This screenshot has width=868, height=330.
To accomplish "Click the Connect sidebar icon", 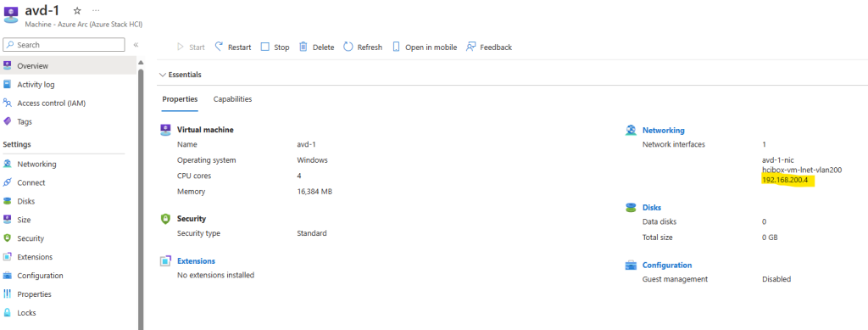I will 7,182.
